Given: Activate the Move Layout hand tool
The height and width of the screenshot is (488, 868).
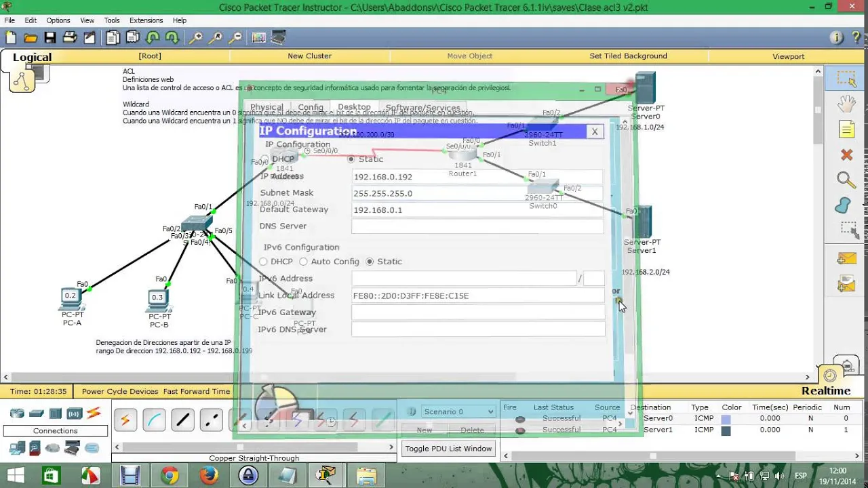Looking at the screenshot, I should click(x=846, y=104).
